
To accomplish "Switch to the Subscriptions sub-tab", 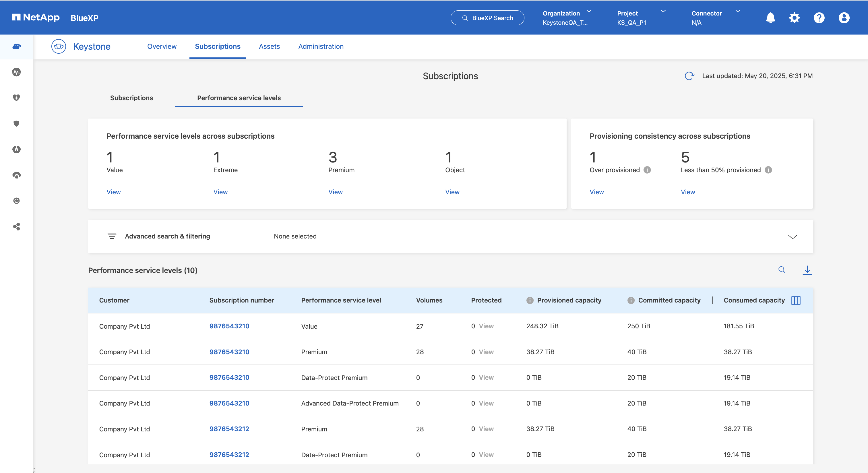I will pos(131,98).
